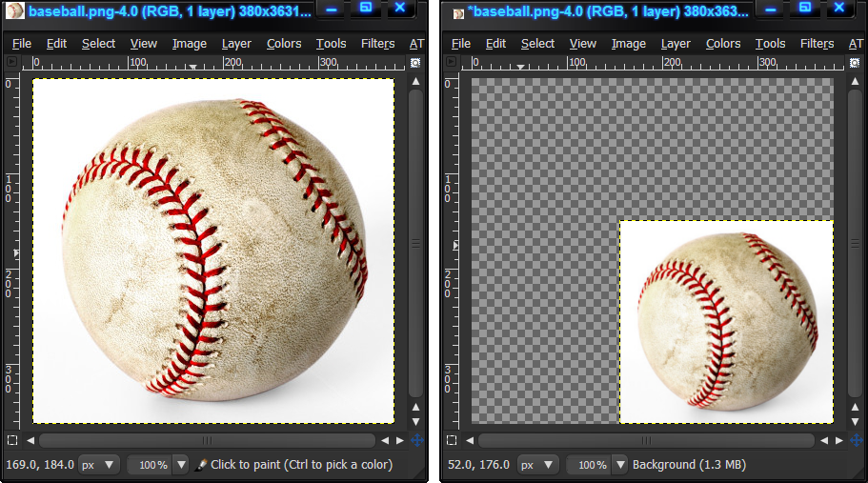Screen dimensions: 868x483
Task: Open File menu in left window
Action: [x=22, y=44]
